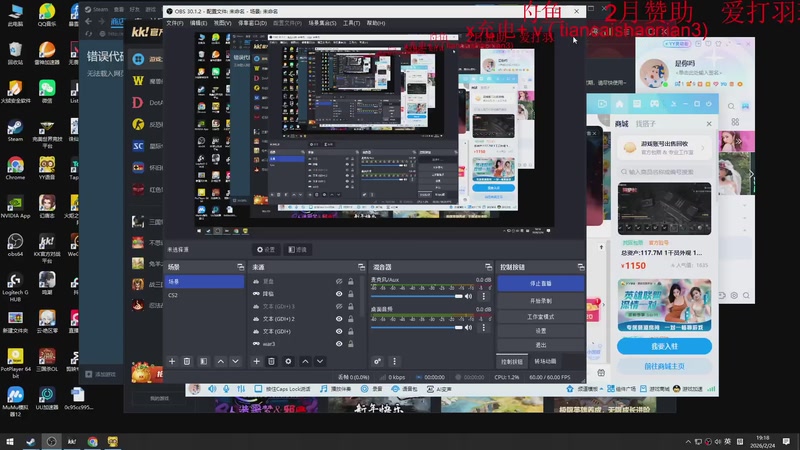Click 退出 button in OBS controls
The image size is (800, 450).
pyautogui.click(x=540, y=345)
